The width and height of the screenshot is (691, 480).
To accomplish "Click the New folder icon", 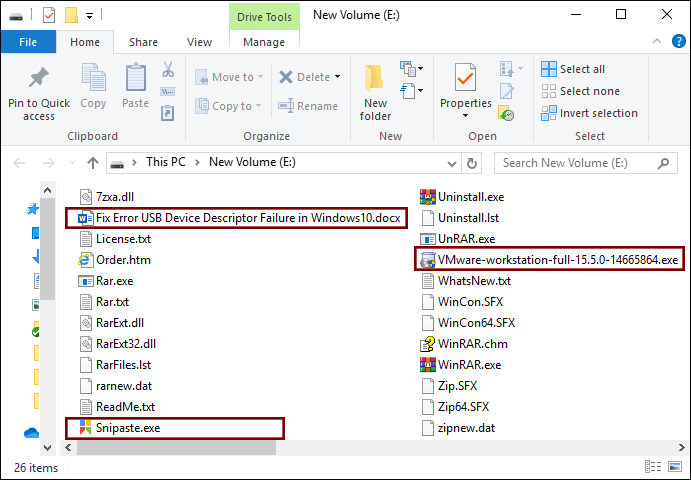I will click(x=375, y=78).
